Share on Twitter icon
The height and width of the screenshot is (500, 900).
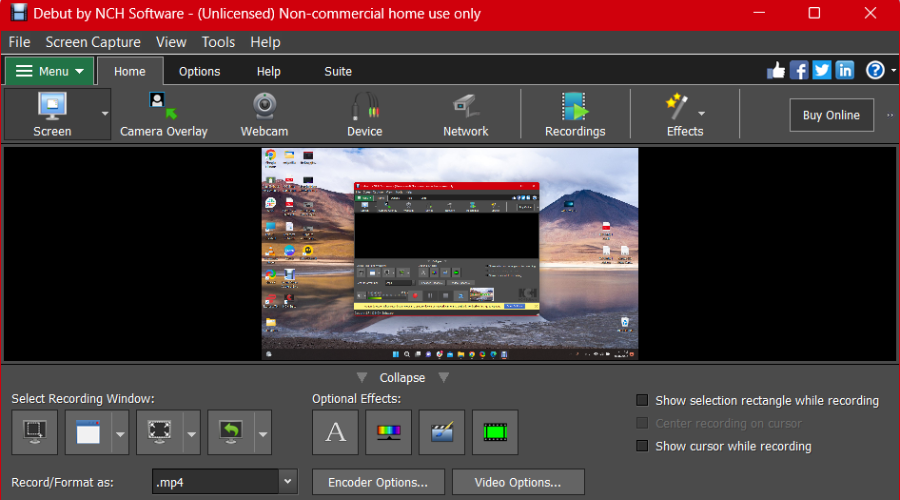pyautogui.click(x=822, y=71)
